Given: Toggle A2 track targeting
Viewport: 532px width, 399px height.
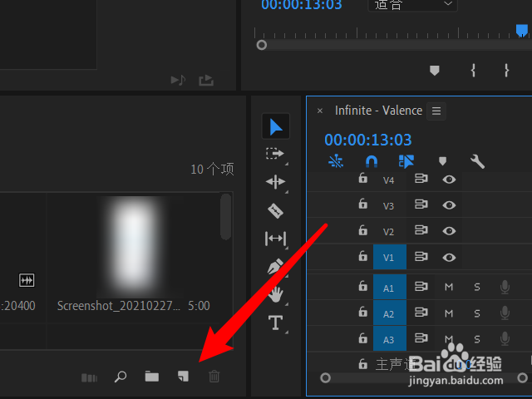Looking at the screenshot, I should [390, 313].
